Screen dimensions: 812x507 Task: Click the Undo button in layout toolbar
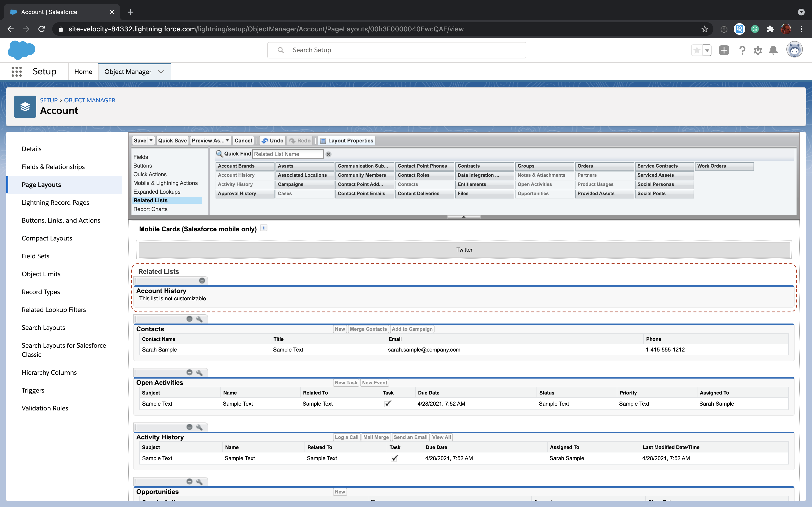tap(272, 141)
